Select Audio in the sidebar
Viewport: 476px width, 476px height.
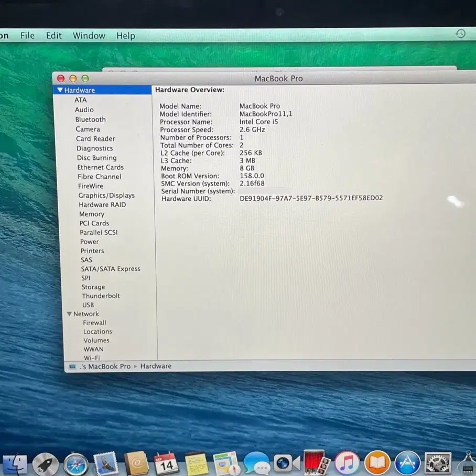84,110
